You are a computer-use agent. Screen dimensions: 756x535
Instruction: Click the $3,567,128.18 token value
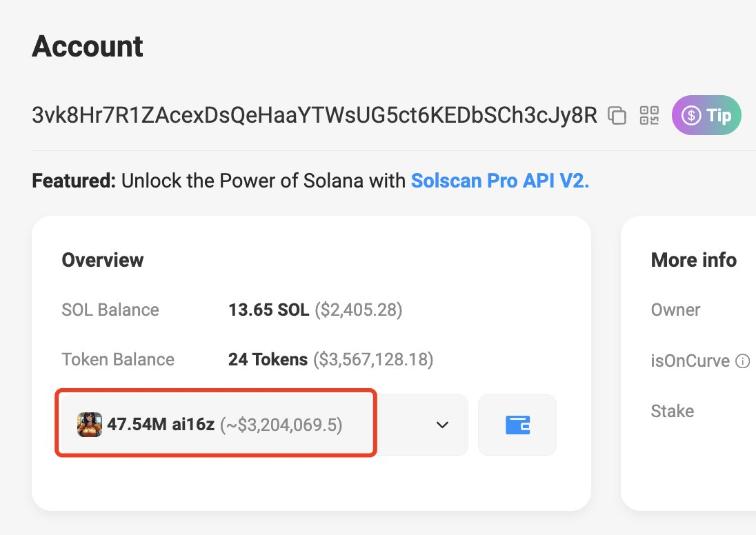point(373,360)
